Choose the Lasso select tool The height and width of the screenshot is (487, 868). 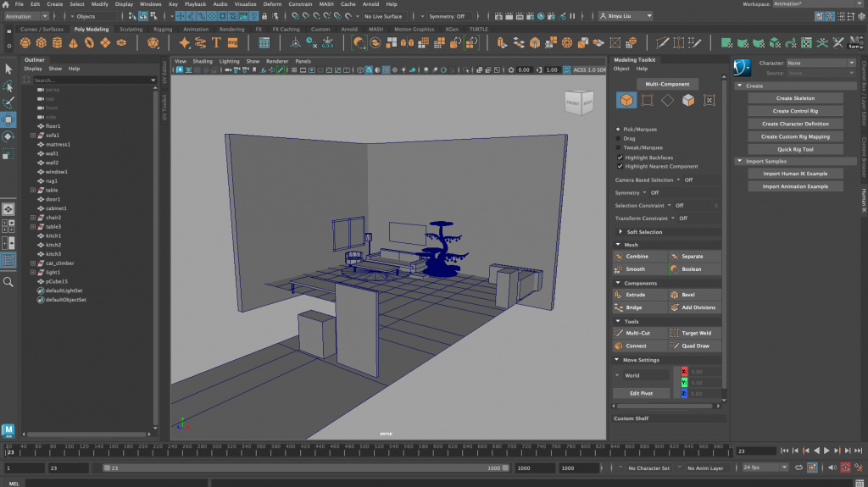pyautogui.click(x=8, y=86)
